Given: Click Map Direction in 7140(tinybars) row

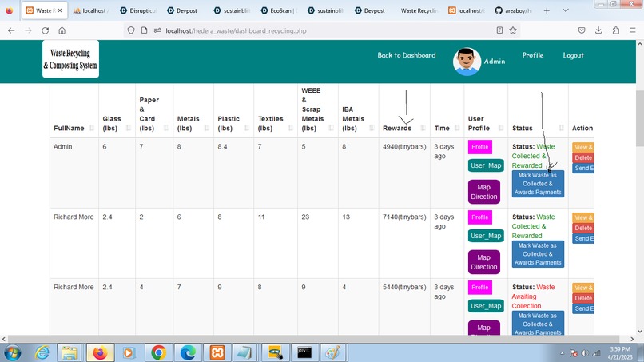Looking at the screenshot, I should (x=484, y=262).
